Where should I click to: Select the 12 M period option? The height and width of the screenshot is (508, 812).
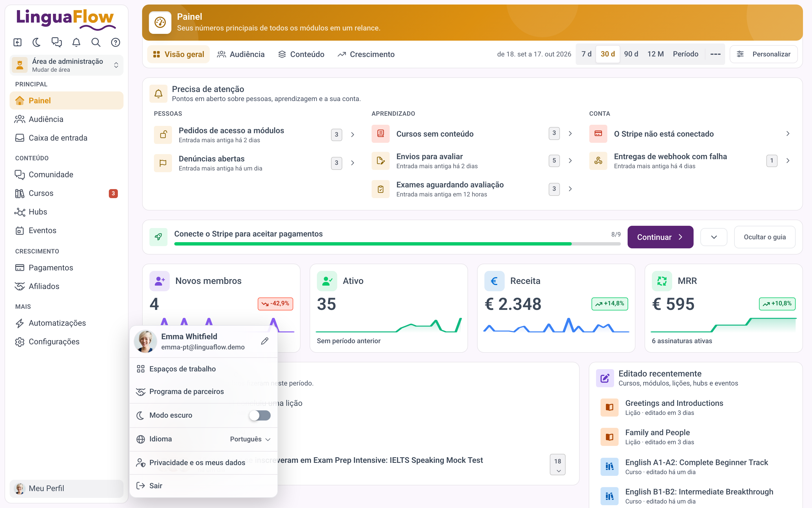click(655, 54)
